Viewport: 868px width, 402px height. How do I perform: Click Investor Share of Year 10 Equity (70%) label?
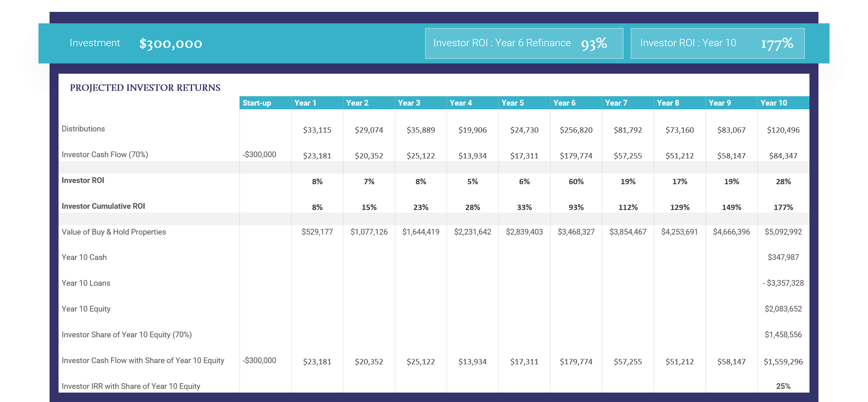(127, 335)
